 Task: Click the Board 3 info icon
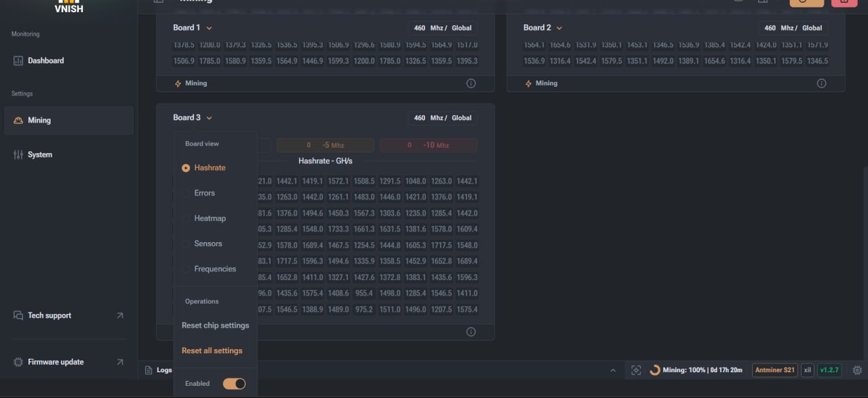click(471, 332)
